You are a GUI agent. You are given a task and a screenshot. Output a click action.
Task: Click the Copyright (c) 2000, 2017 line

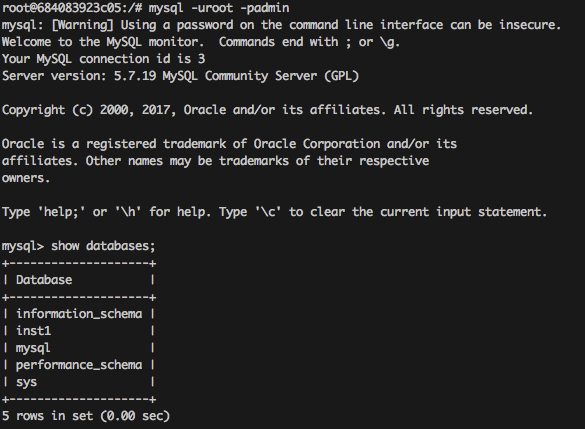[268, 110]
